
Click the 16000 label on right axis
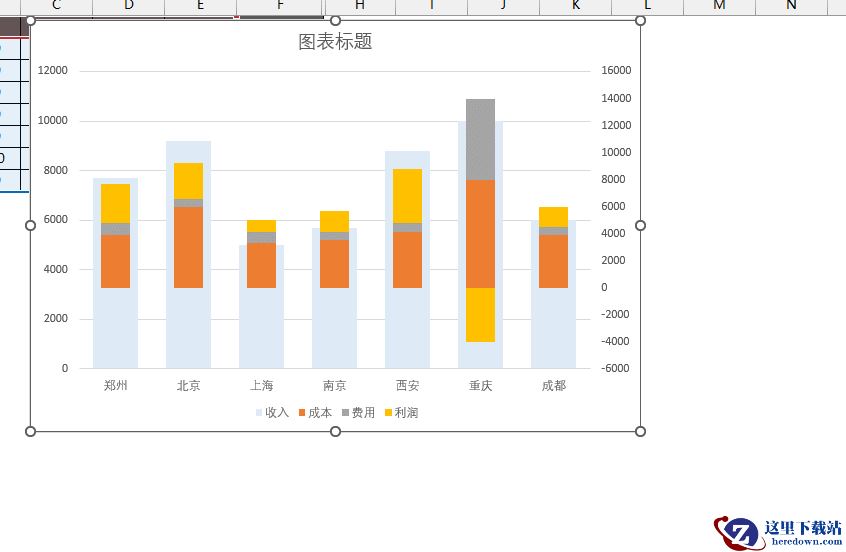(616, 70)
